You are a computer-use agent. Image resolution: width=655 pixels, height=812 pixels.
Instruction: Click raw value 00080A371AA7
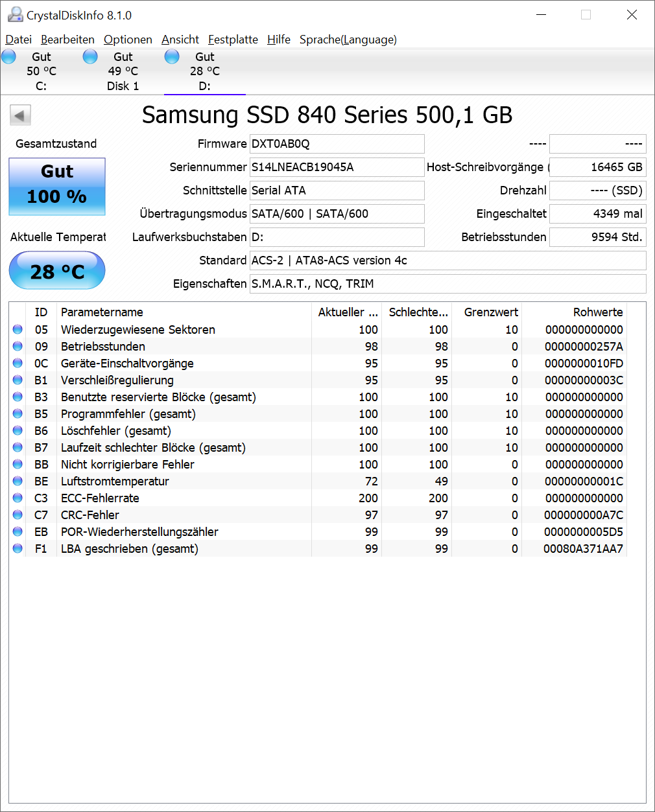tap(584, 549)
